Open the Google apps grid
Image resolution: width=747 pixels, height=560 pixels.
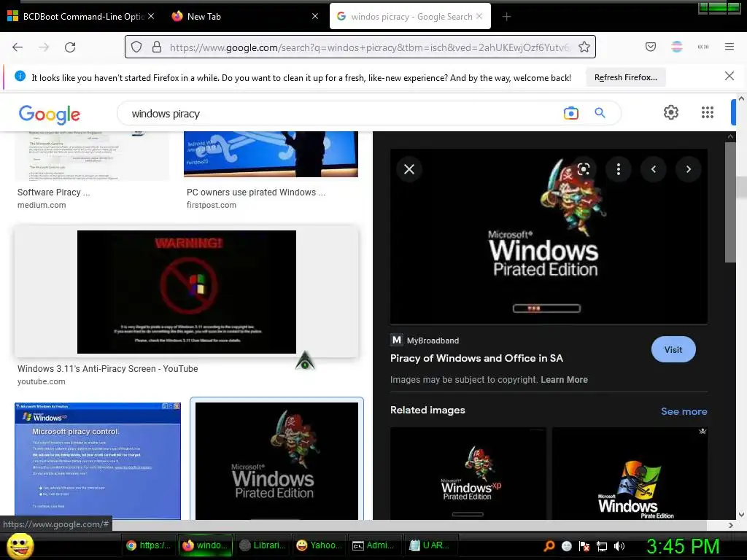point(708,112)
